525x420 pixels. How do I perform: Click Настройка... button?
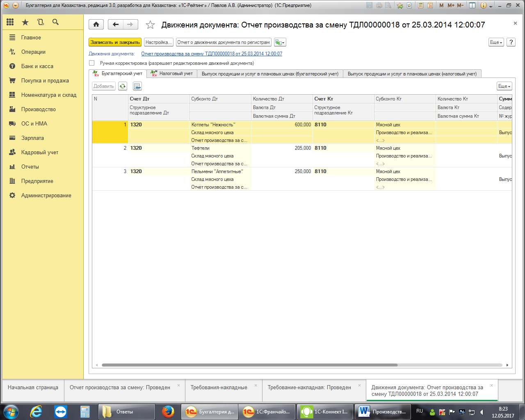pyautogui.click(x=158, y=42)
